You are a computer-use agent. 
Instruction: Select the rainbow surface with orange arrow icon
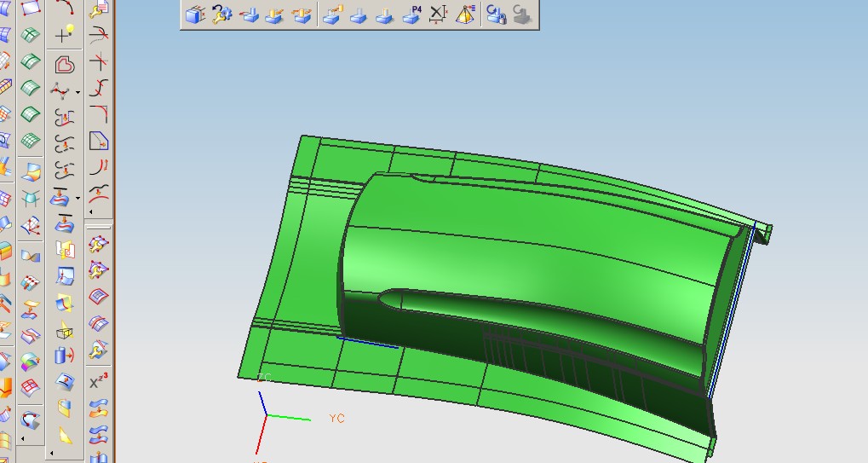pyautogui.click(x=31, y=362)
